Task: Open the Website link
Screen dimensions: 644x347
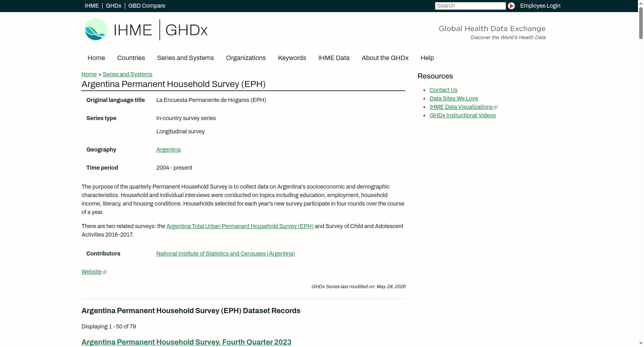Action: [x=91, y=272]
